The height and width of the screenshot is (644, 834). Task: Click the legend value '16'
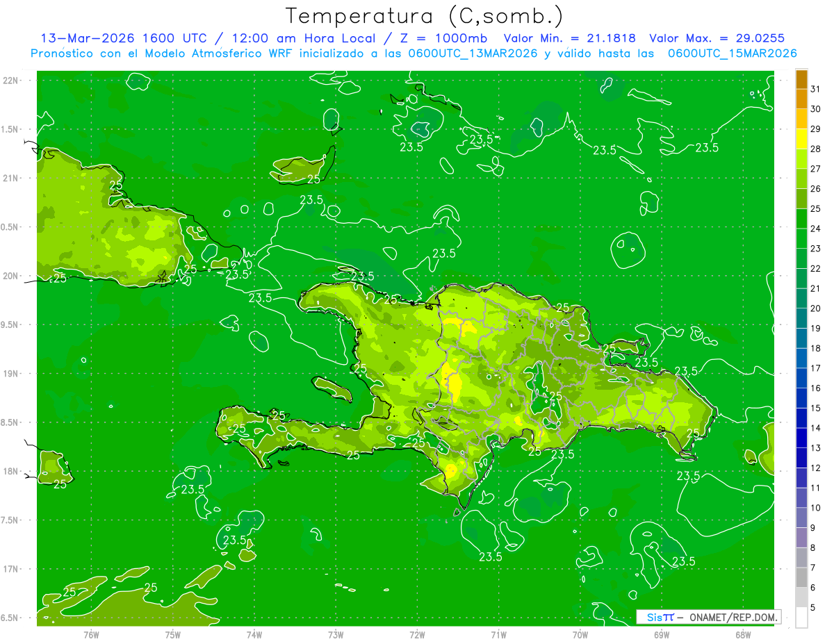[x=816, y=388]
